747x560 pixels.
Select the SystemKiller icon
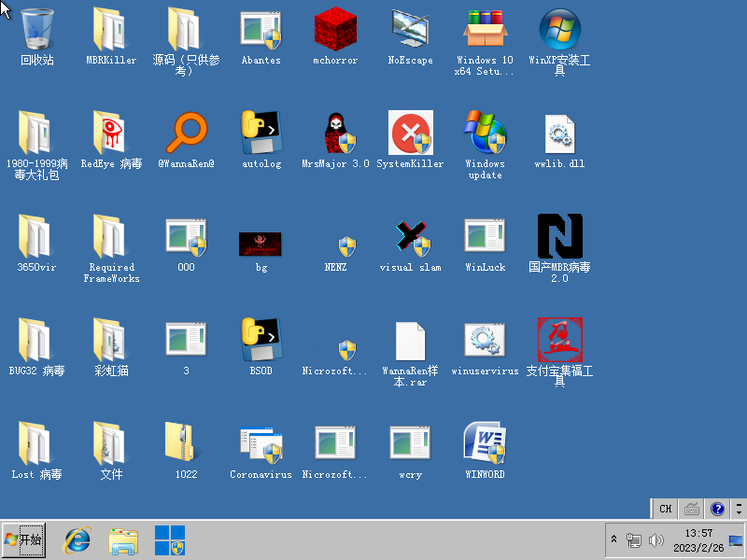pyautogui.click(x=410, y=133)
